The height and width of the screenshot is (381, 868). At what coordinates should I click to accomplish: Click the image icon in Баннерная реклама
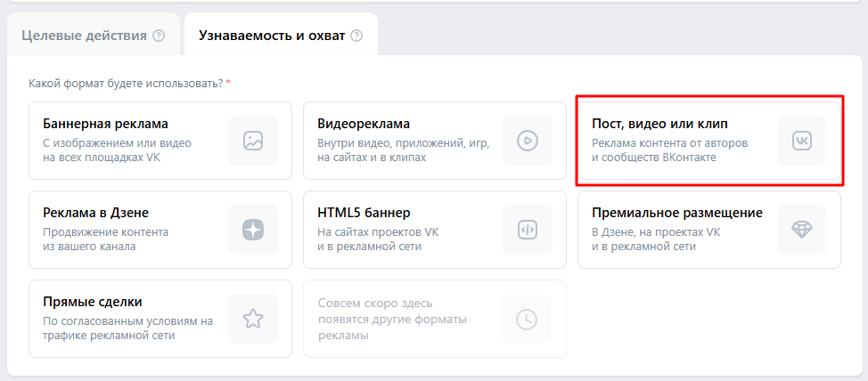point(253,141)
